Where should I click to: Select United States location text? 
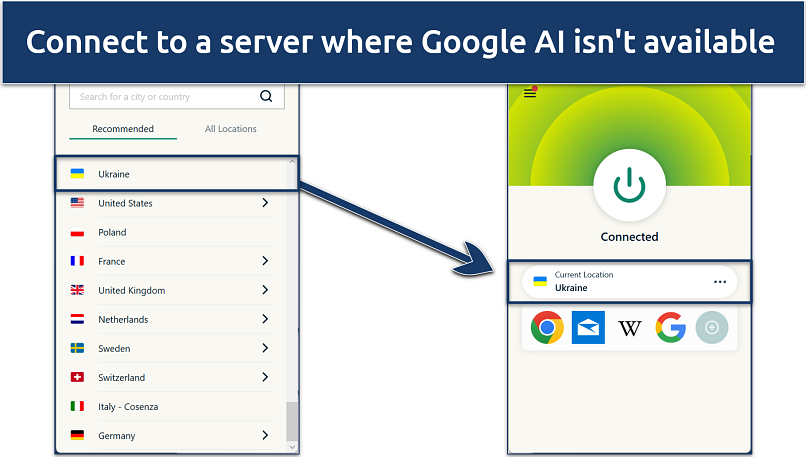pos(125,203)
